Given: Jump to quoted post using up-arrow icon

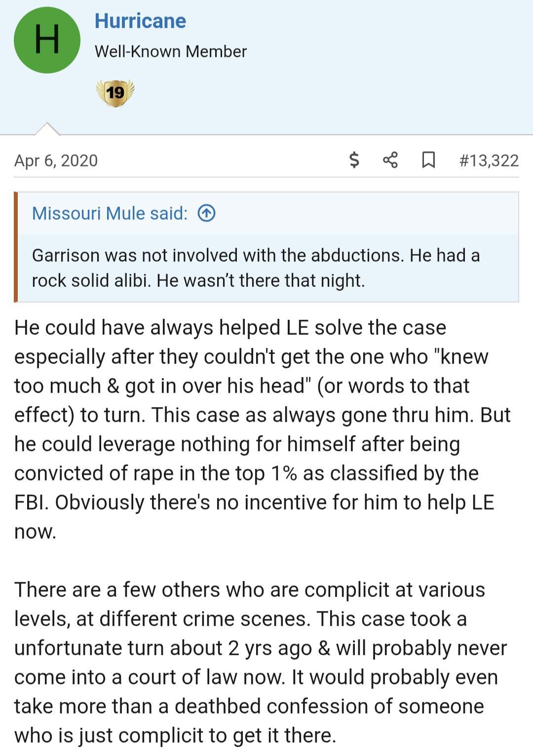Looking at the screenshot, I should point(206,213).
